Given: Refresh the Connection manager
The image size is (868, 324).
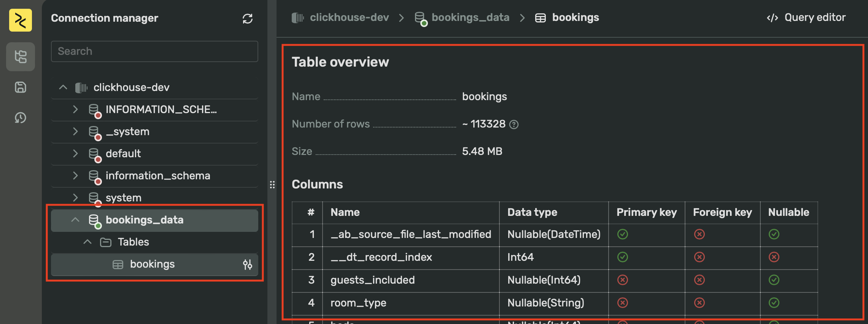Looking at the screenshot, I should tap(248, 19).
